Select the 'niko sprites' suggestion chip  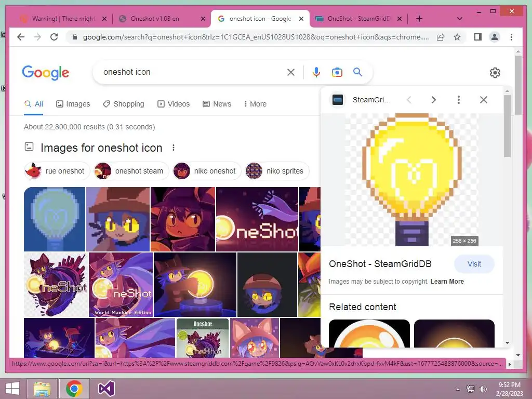click(x=277, y=171)
